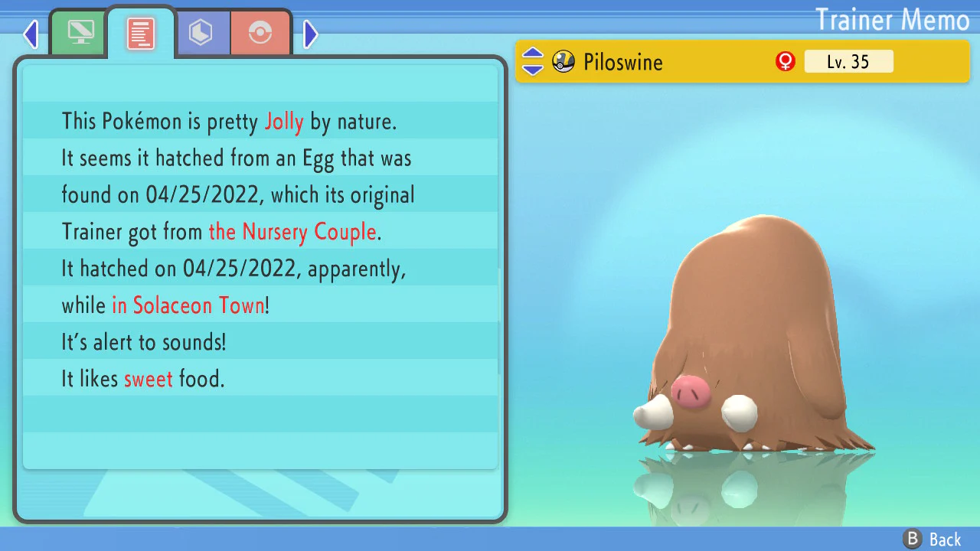The image size is (980, 551).
Task: Go to the next summary page arrow
Action: [x=310, y=34]
